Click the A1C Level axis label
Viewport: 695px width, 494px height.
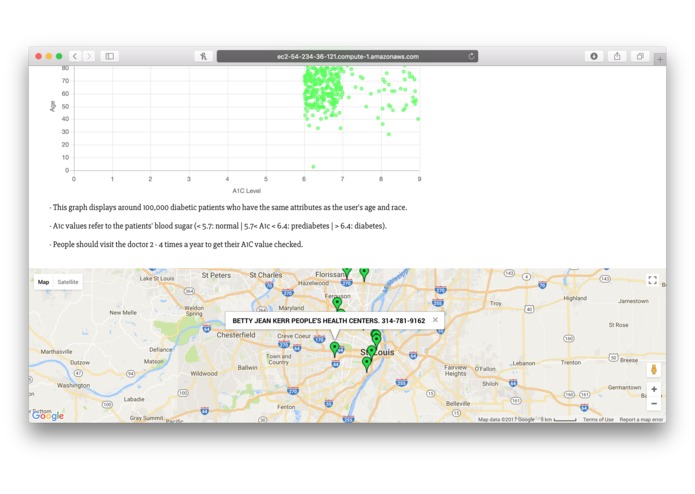(246, 191)
